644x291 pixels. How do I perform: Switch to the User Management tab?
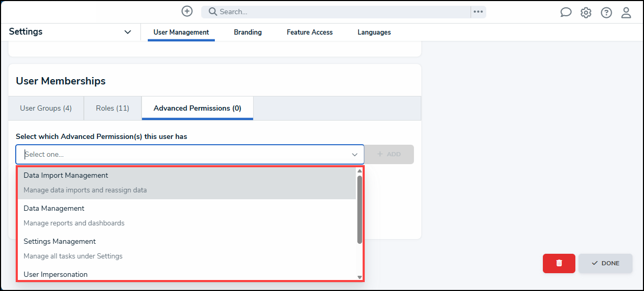pos(181,33)
